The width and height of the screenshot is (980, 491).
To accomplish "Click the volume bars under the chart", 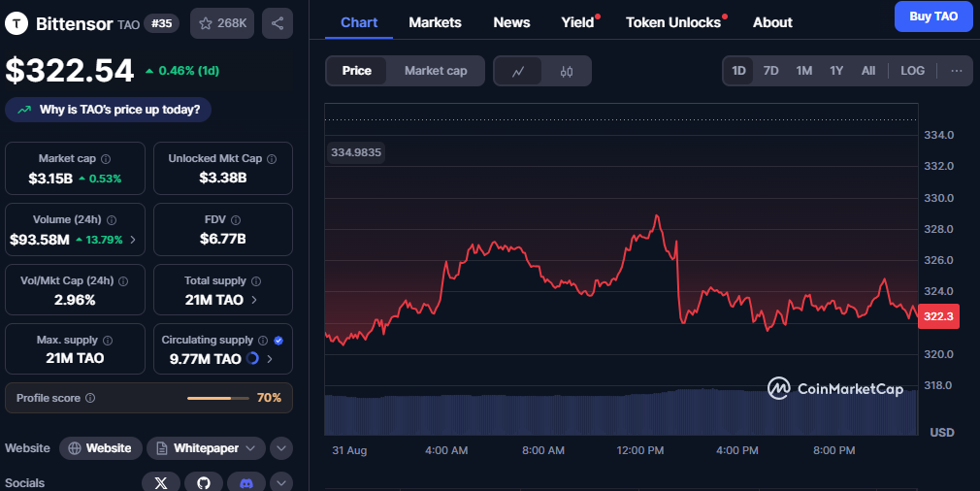I will (x=621, y=412).
